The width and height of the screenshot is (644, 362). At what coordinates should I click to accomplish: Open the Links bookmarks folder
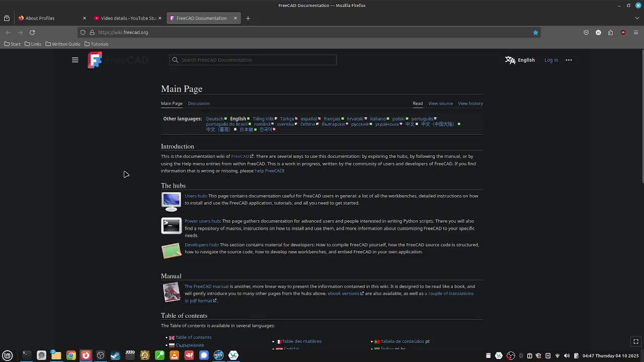33,44
